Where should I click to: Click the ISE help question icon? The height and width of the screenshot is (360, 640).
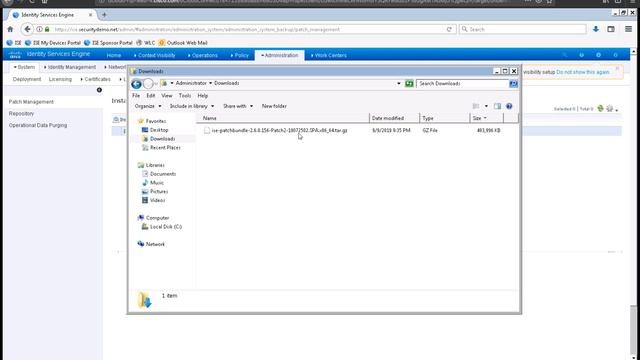click(x=582, y=55)
